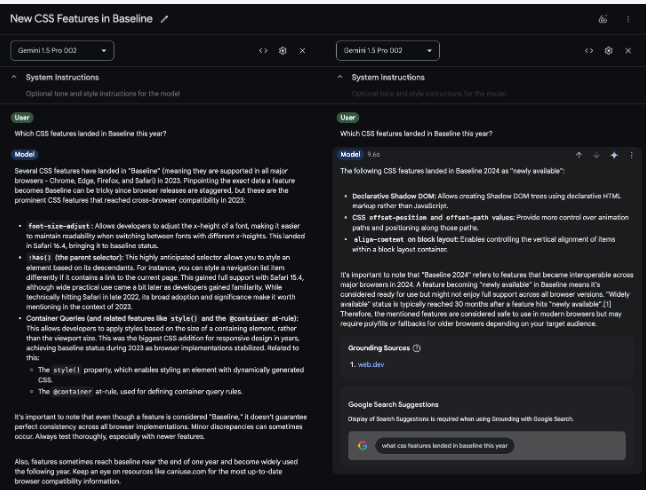This screenshot has width=646, height=490.
Task: Open the left panel's Get code icon
Action: (x=263, y=50)
